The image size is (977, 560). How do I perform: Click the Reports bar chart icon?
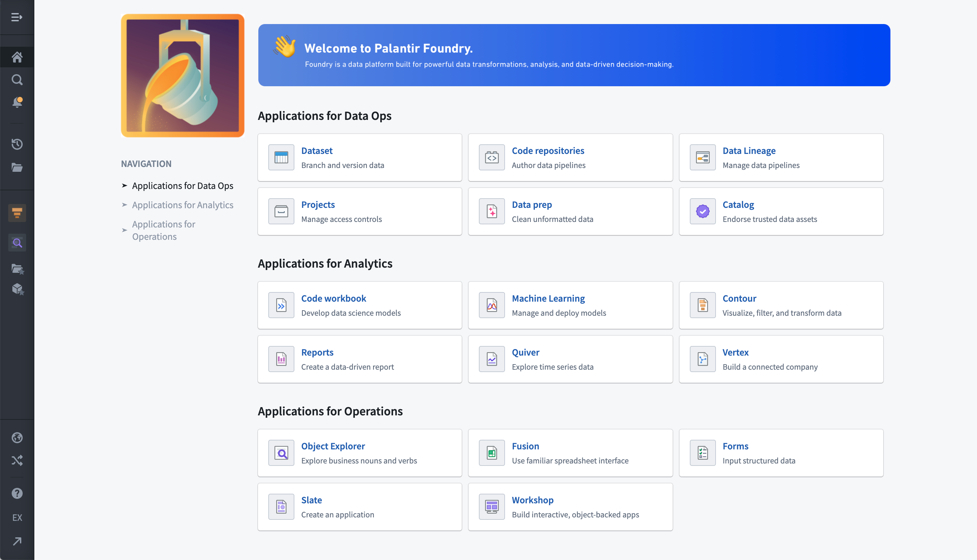click(x=281, y=359)
